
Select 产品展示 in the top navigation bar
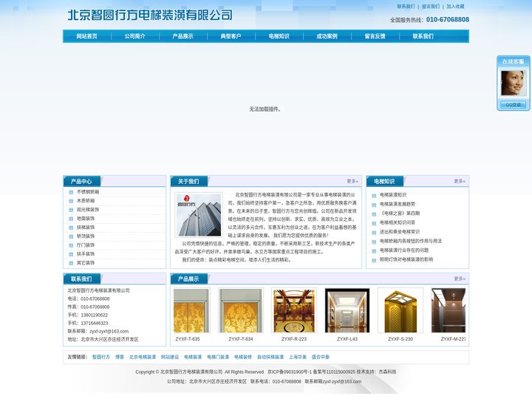pos(183,36)
